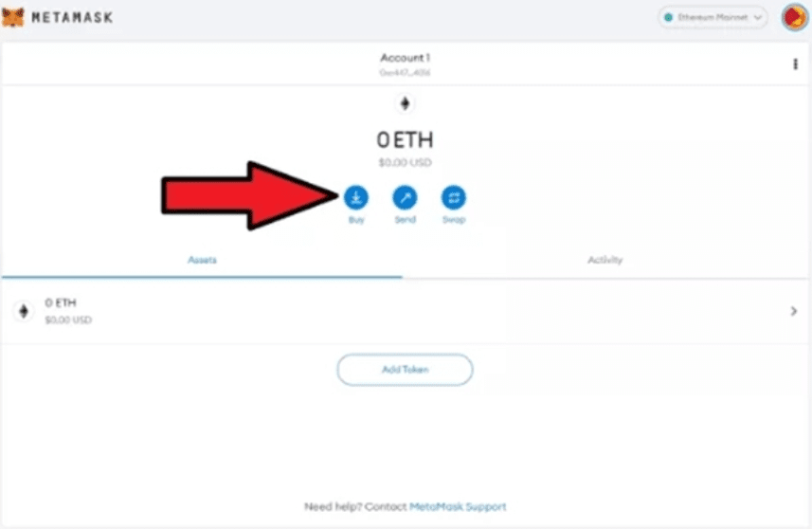Click the MetaMask fox logo
The width and height of the screenshot is (812, 529).
pyautogui.click(x=13, y=17)
